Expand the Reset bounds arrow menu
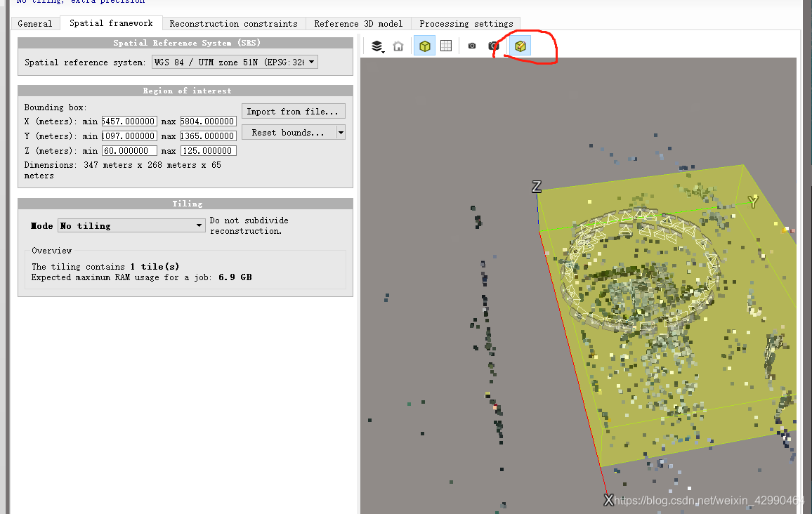The image size is (812, 514). [x=341, y=133]
